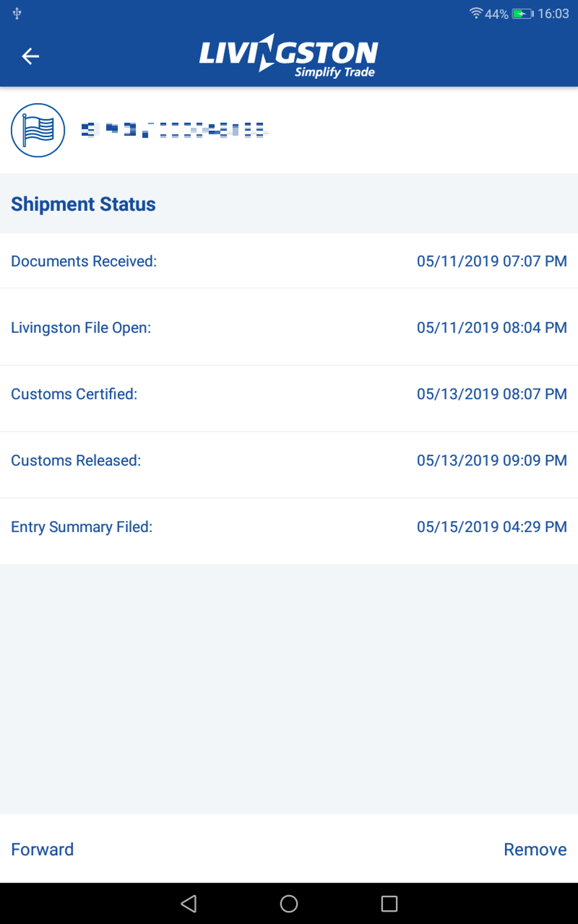Tap the Remove button

(x=535, y=849)
